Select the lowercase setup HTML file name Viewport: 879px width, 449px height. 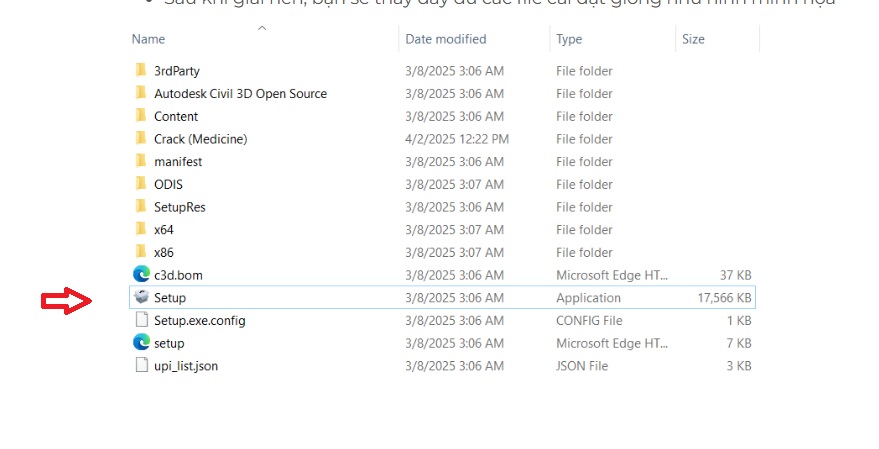[x=169, y=344]
